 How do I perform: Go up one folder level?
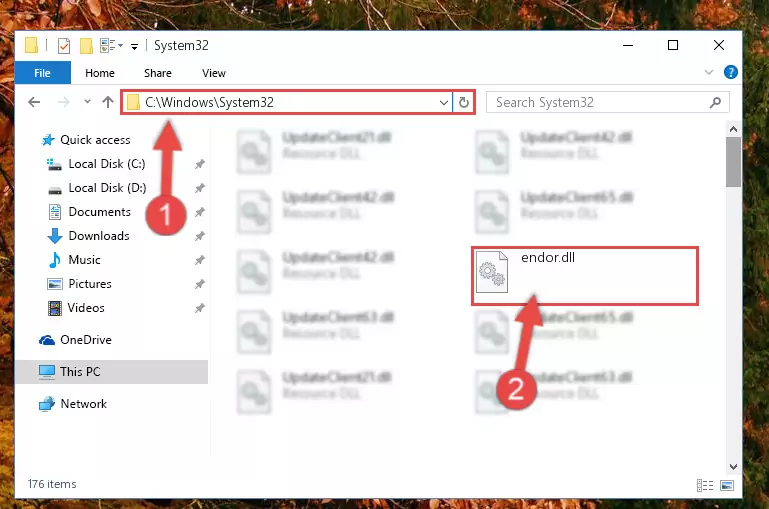(108, 102)
